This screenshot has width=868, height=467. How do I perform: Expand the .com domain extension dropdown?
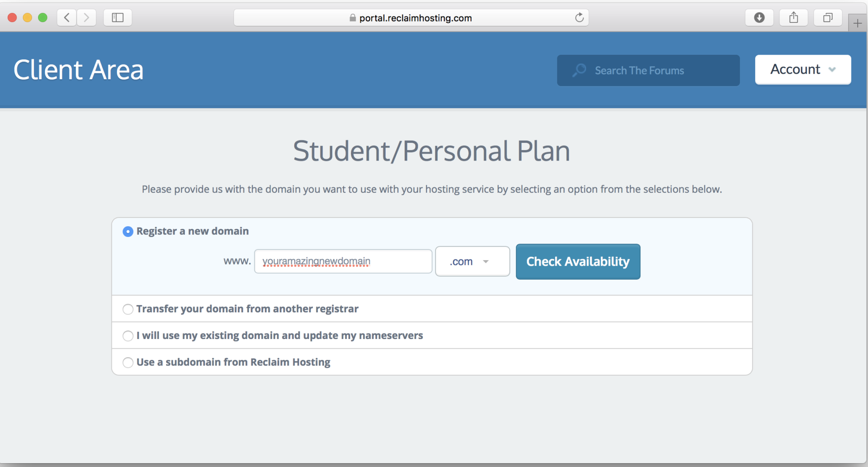coord(472,261)
